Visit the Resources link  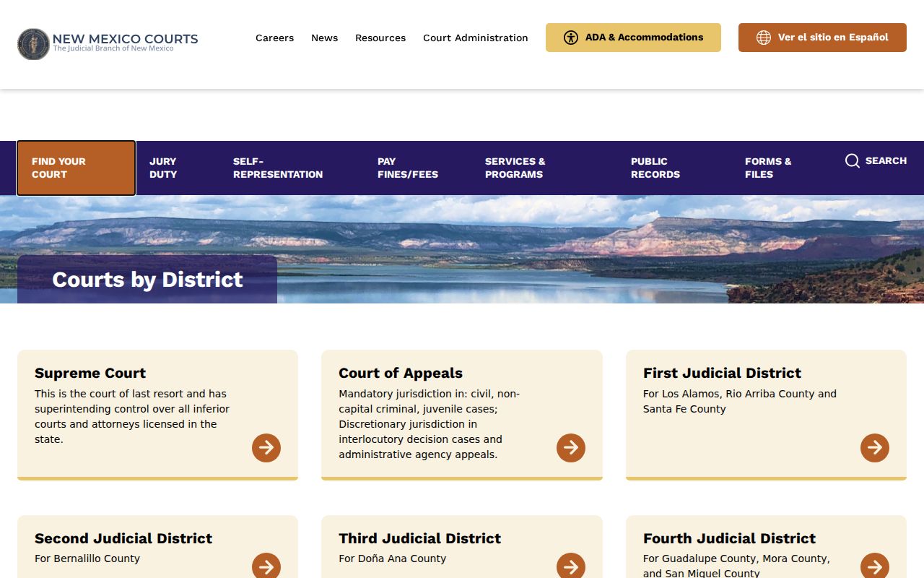[380, 38]
